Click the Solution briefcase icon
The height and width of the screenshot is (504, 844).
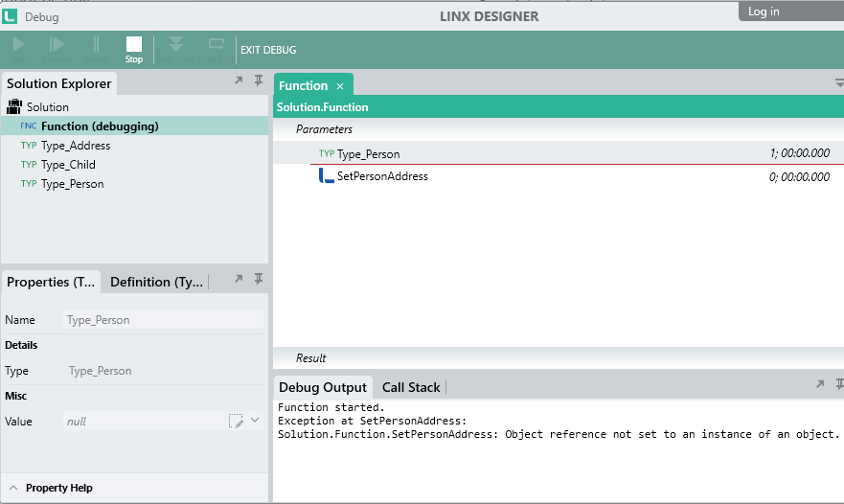pyautogui.click(x=14, y=106)
